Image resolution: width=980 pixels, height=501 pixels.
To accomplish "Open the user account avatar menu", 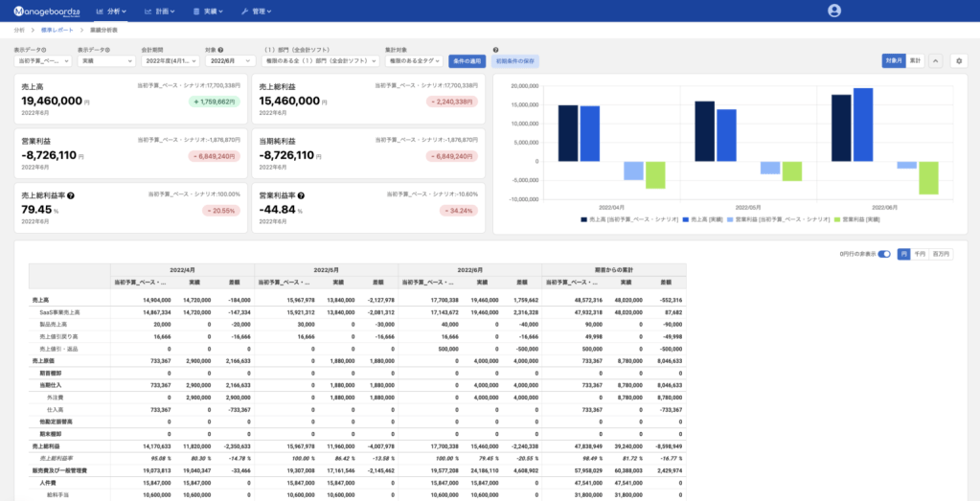I will coord(833,11).
